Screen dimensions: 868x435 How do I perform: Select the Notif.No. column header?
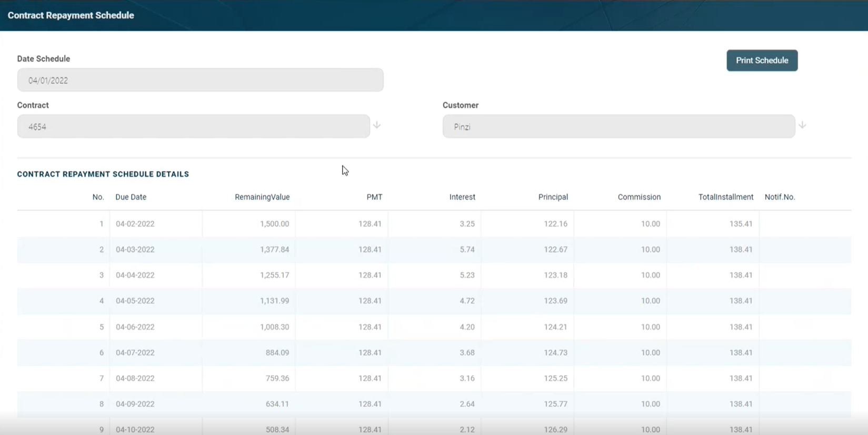pos(780,197)
